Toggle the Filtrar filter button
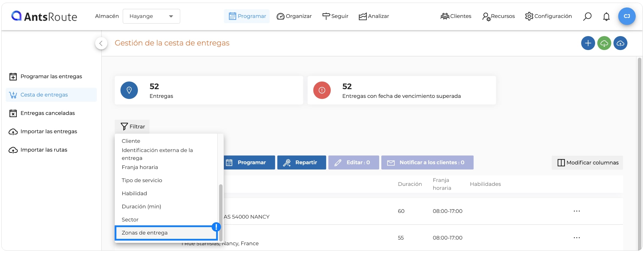The image size is (644, 253). (132, 126)
